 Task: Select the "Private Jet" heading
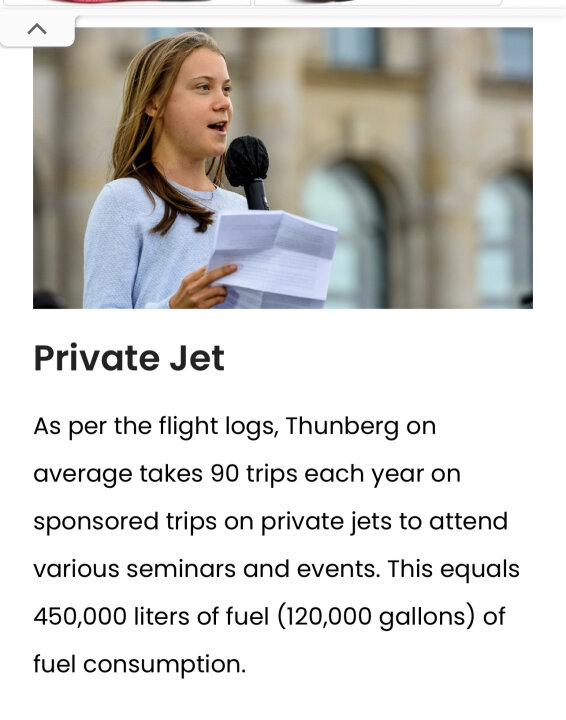pos(129,358)
